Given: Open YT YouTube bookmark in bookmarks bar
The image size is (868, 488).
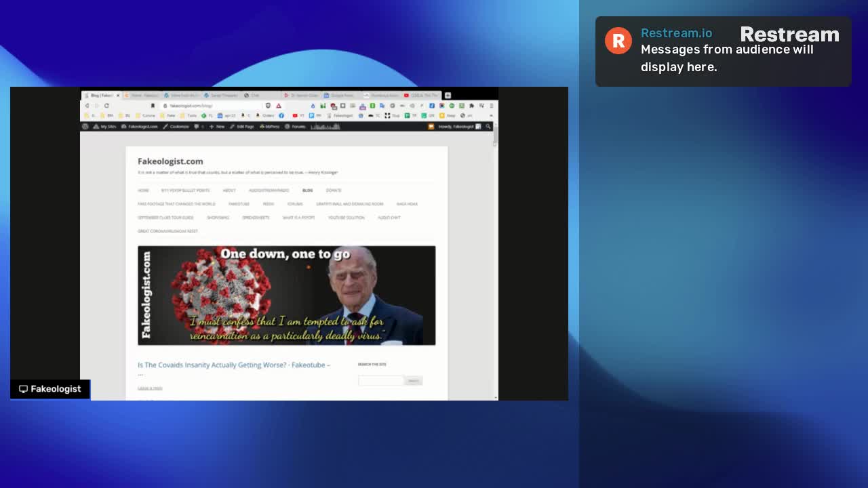Looking at the screenshot, I should (x=298, y=116).
